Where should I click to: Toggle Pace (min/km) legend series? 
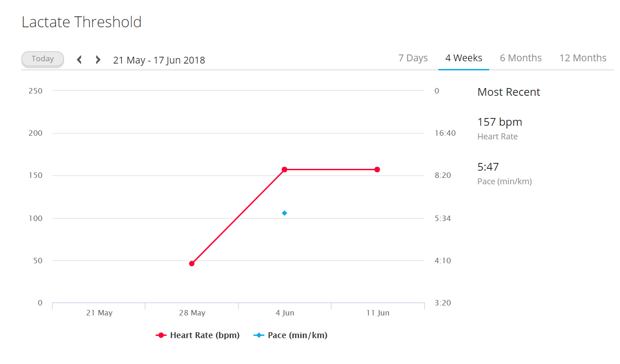pos(291,335)
